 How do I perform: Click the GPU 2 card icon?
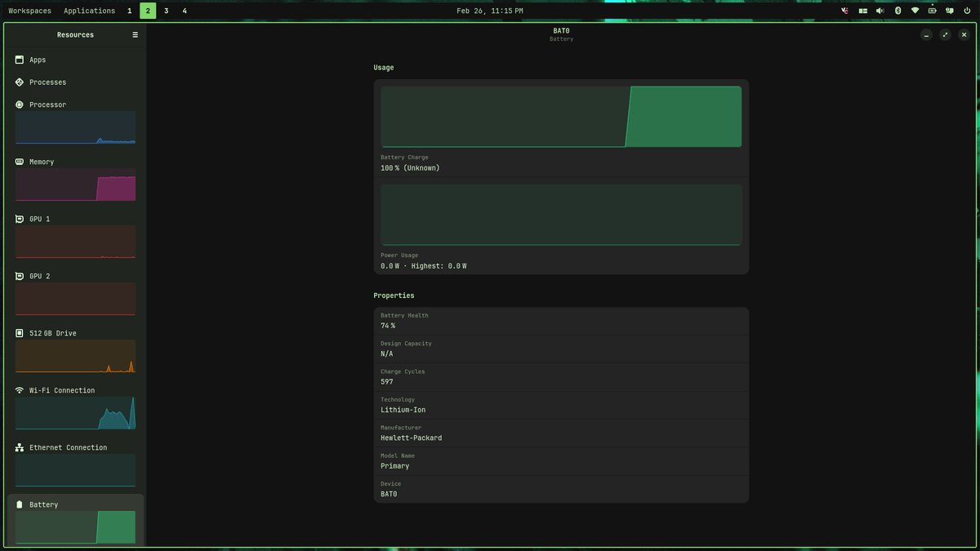coord(20,276)
